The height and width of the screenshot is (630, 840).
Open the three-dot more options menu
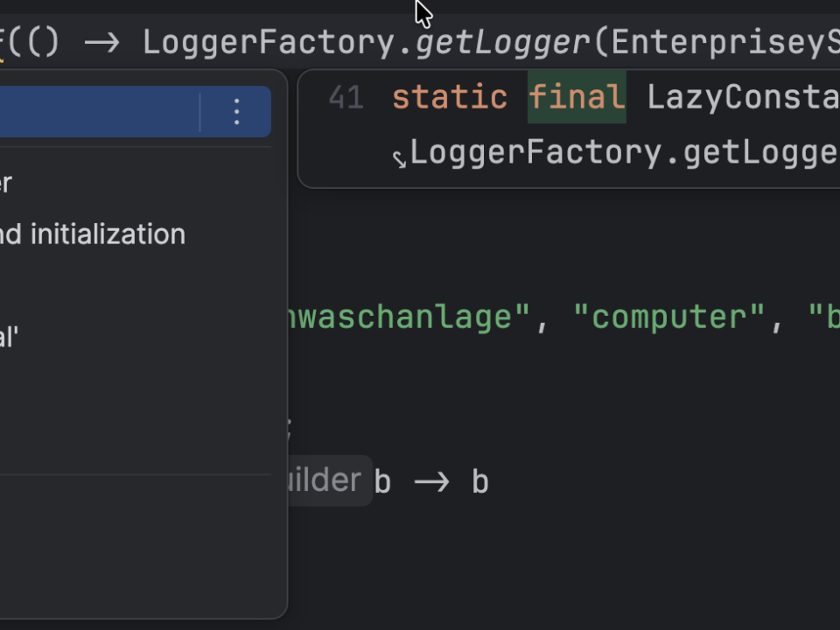point(236,111)
